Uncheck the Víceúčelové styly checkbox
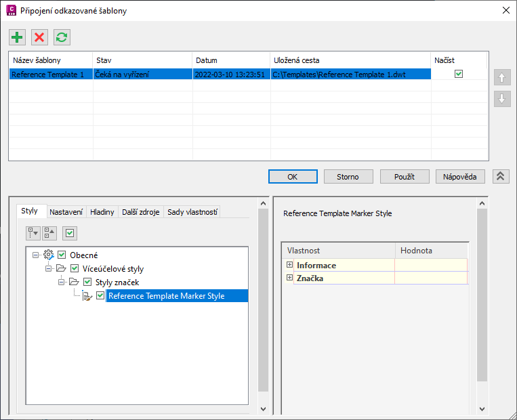 tap(75, 268)
